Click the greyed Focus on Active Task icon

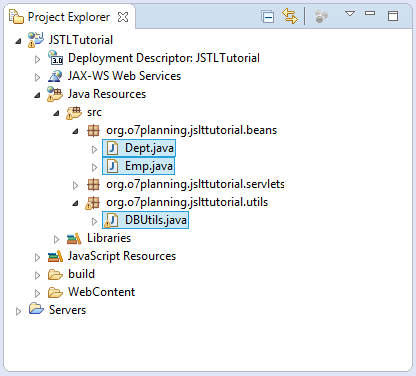click(321, 16)
